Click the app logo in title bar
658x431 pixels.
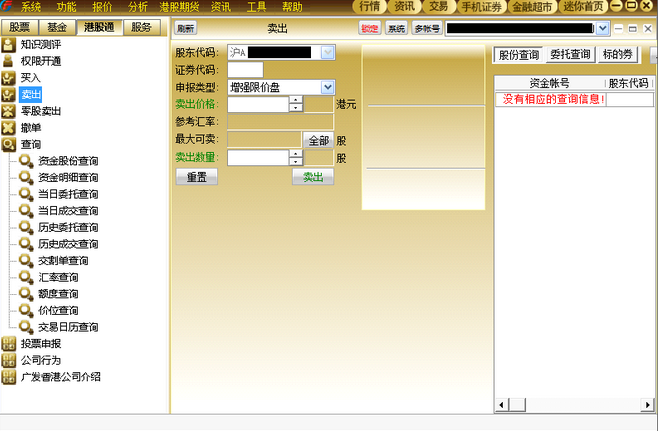pyautogui.click(x=6, y=6)
